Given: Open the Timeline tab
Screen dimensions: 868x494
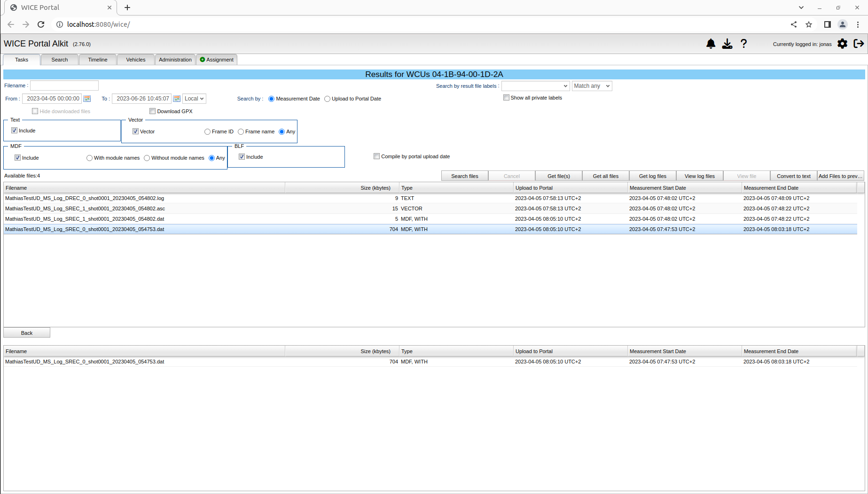Looking at the screenshot, I should click(x=97, y=60).
